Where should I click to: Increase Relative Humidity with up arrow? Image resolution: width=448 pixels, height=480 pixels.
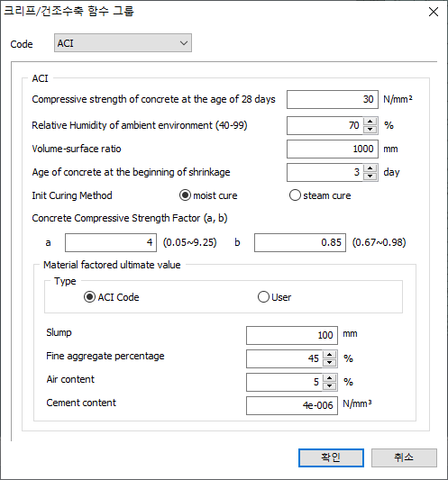tap(370, 122)
